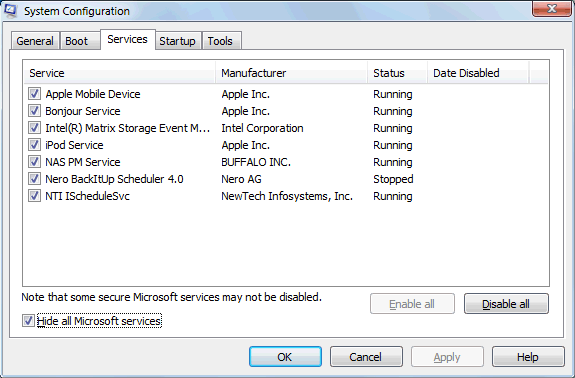Select Nero BackItUp Scheduler 4.0 name
The width and height of the screenshot is (575, 378).
click(x=114, y=179)
